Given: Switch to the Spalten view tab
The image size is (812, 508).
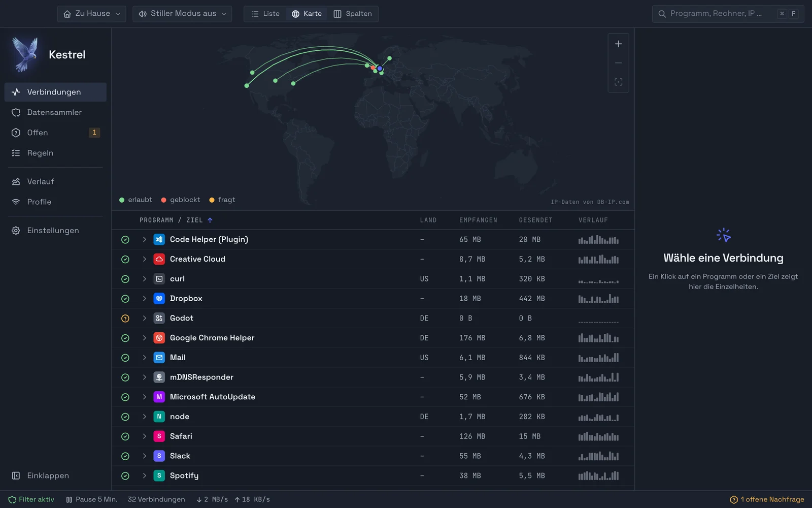Looking at the screenshot, I should pyautogui.click(x=353, y=14).
